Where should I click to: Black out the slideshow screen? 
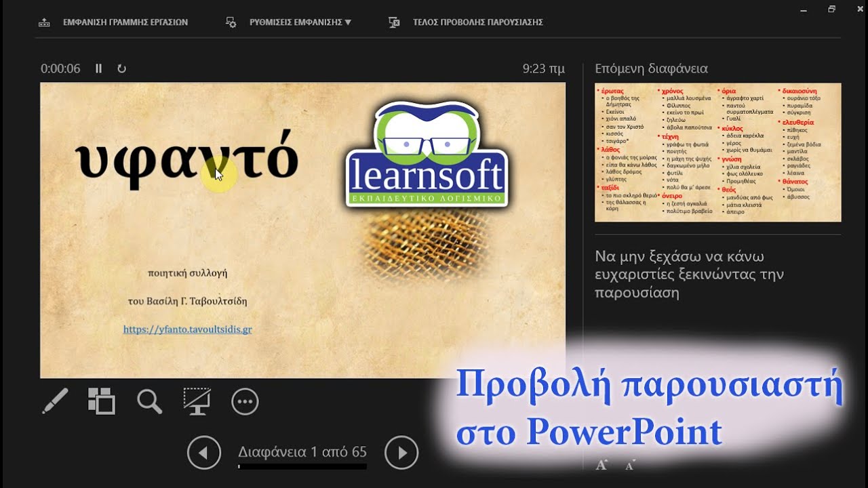[x=197, y=401]
